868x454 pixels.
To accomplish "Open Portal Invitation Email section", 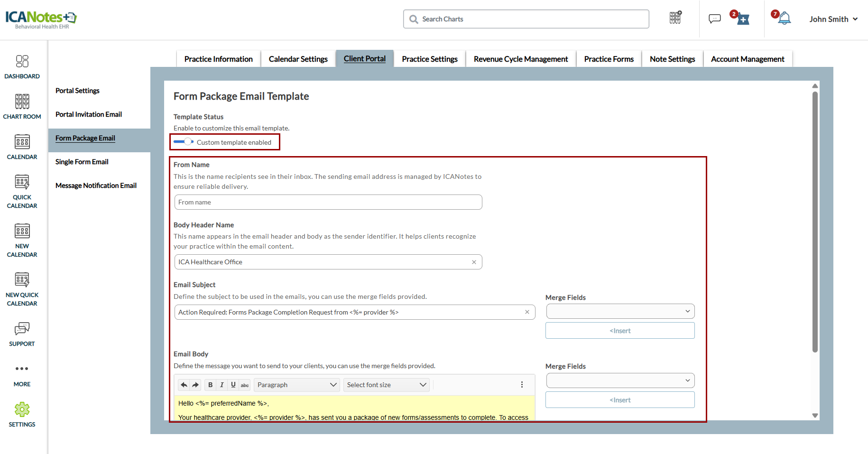I will point(89,114).
